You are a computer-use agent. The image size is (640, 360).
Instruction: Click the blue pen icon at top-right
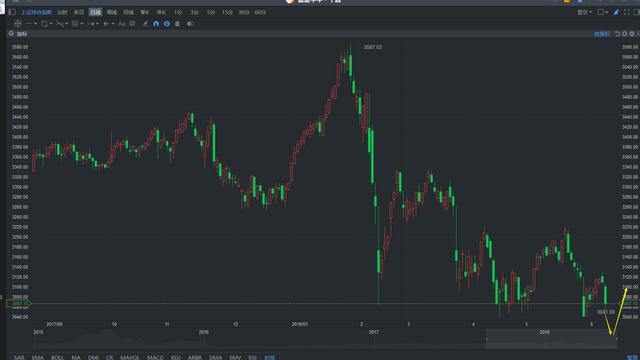[x=616, y=12]
